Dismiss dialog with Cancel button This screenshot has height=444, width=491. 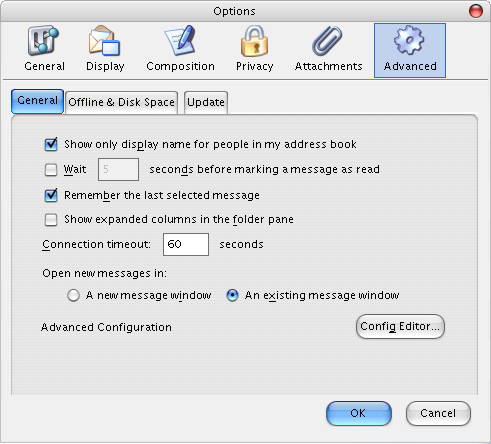[438, 413]
